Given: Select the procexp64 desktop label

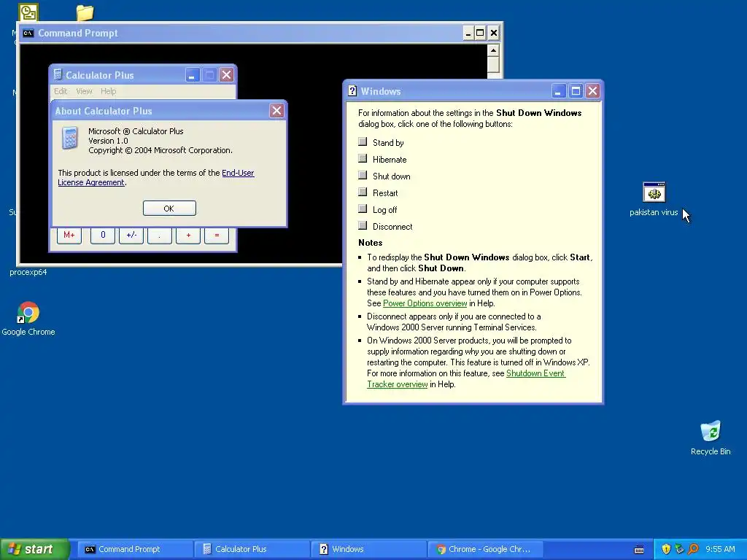Looking at the screenshot, I should [28, 272].
